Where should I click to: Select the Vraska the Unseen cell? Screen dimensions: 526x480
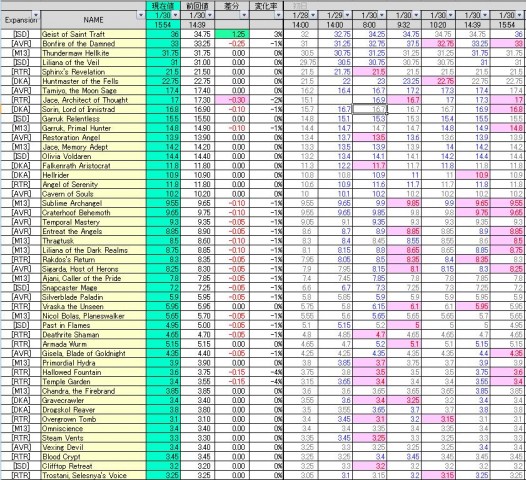pos(93,306)
